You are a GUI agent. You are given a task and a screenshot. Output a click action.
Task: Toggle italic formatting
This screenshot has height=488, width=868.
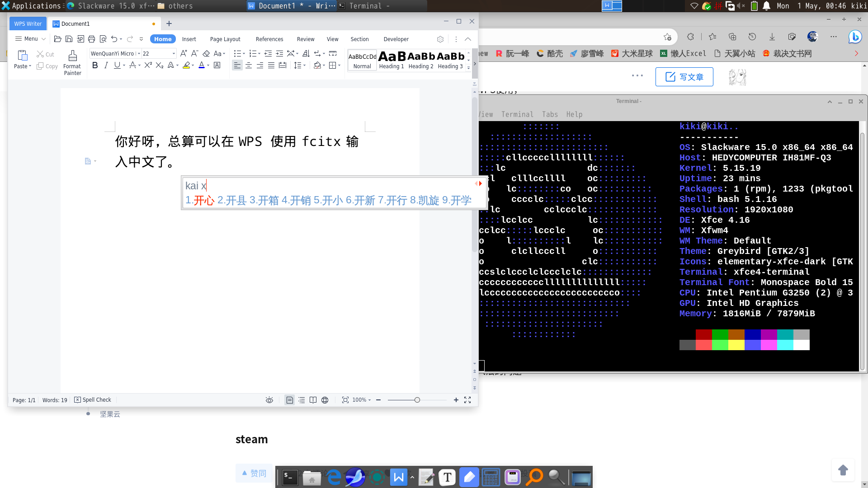click(x=106, y=66)
